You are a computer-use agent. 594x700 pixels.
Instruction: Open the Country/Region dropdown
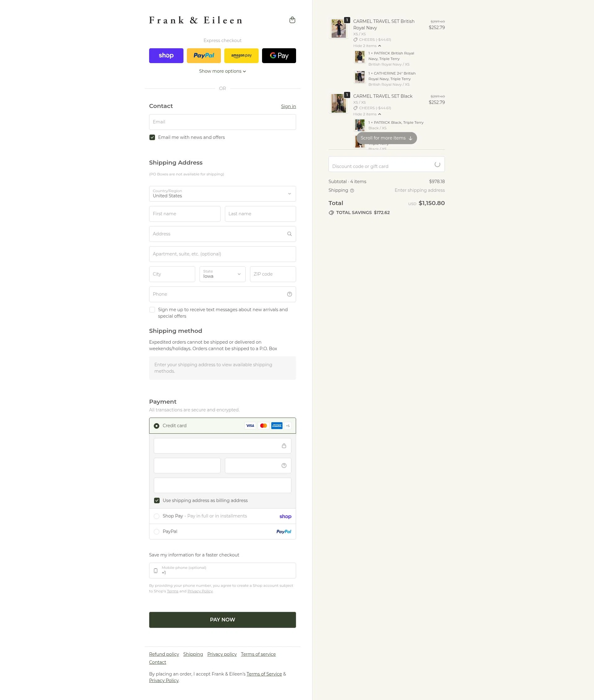coord(222,194)
